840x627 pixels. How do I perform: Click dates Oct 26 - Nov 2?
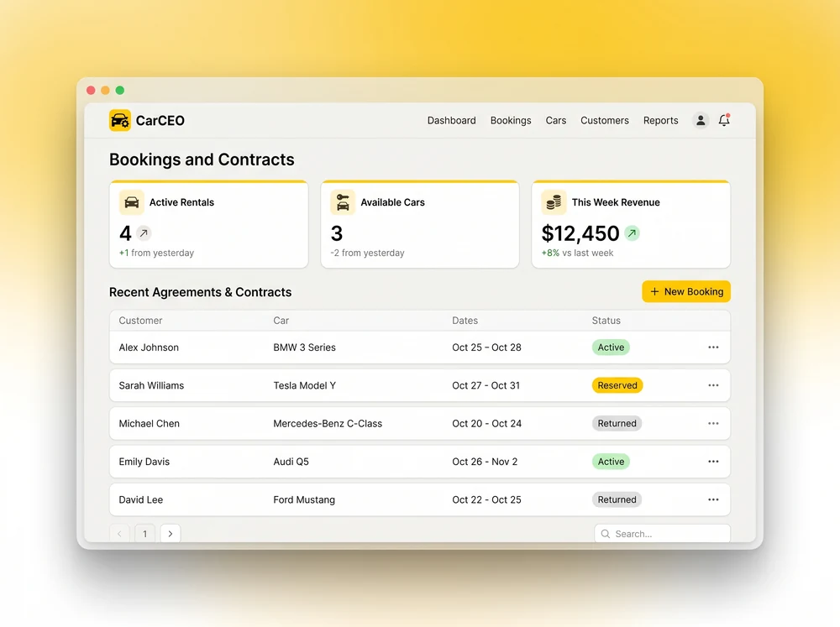(x=485, y=462)
